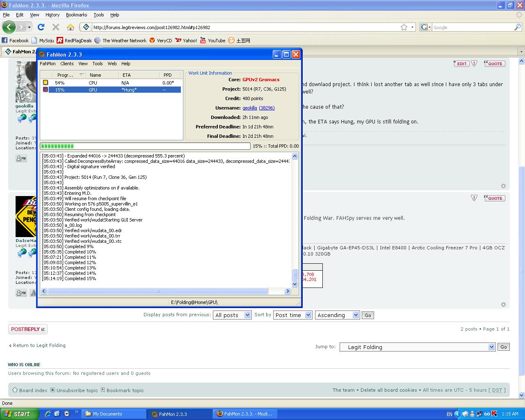Image resolution: width=525 pixels, height=420 pixels.
Task: Open Yahoo! bookmark
Action: coord(186,40)
